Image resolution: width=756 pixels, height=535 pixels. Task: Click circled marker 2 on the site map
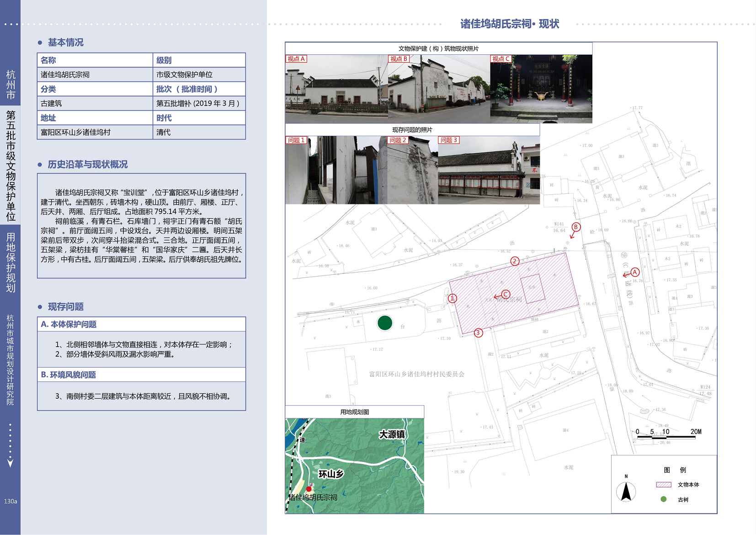[x=515, y=261]
